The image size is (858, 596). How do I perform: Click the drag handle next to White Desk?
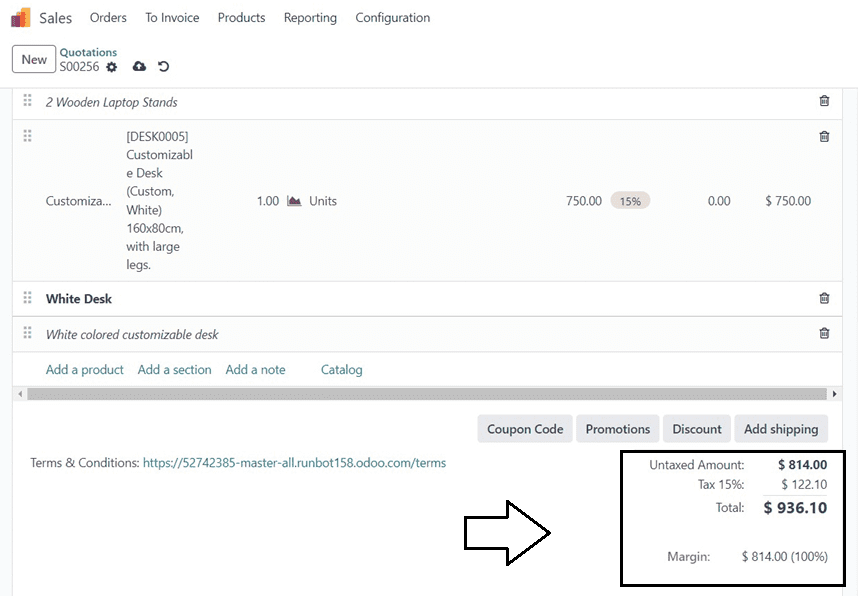[27, 297]
